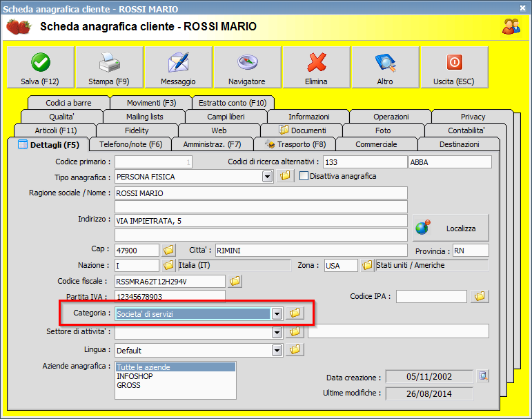Click the Stampa (F9) printer button
This screenshot has width=532, height=419.
tap(109, 67)
